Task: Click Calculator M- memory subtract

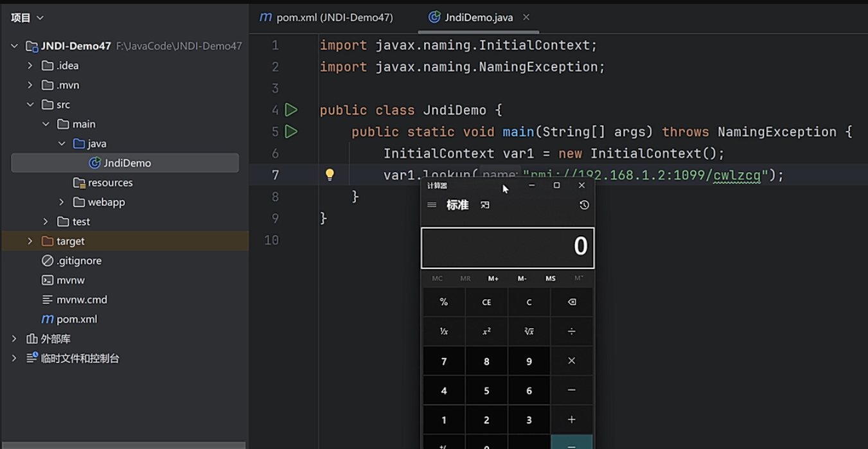Action: coord(522,278)
